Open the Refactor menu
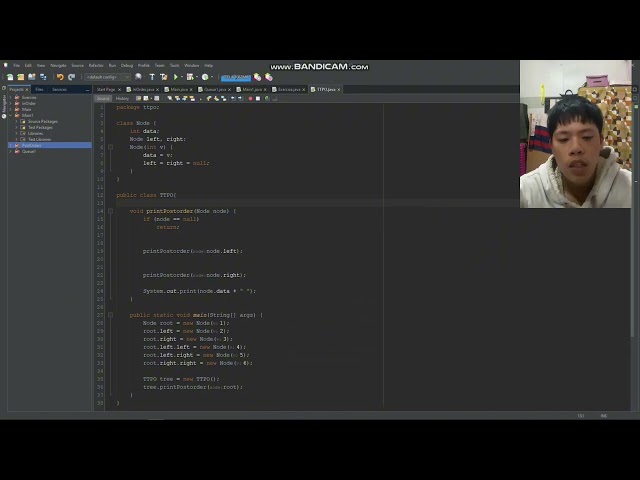The image size is (640, 480). (96, 65)
